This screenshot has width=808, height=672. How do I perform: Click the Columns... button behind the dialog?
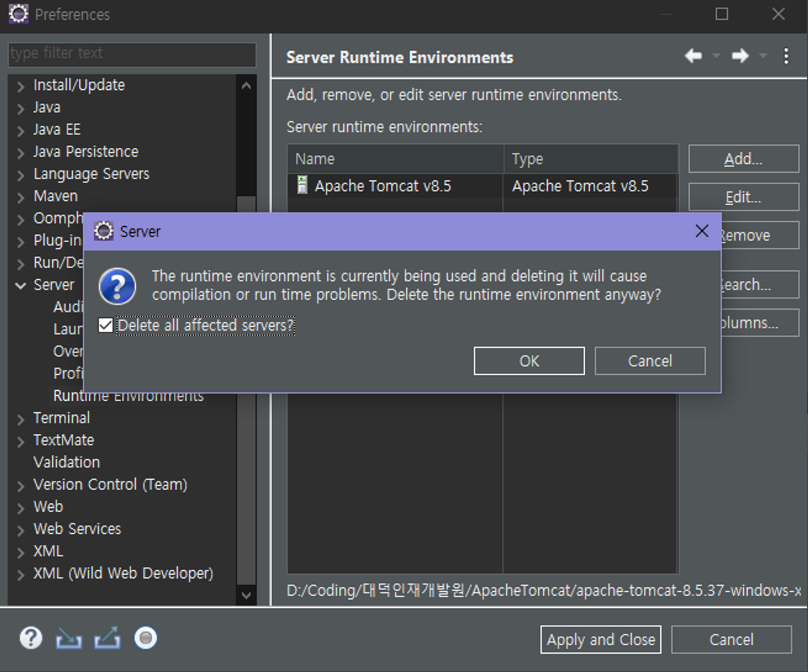[x=760, y=323]
